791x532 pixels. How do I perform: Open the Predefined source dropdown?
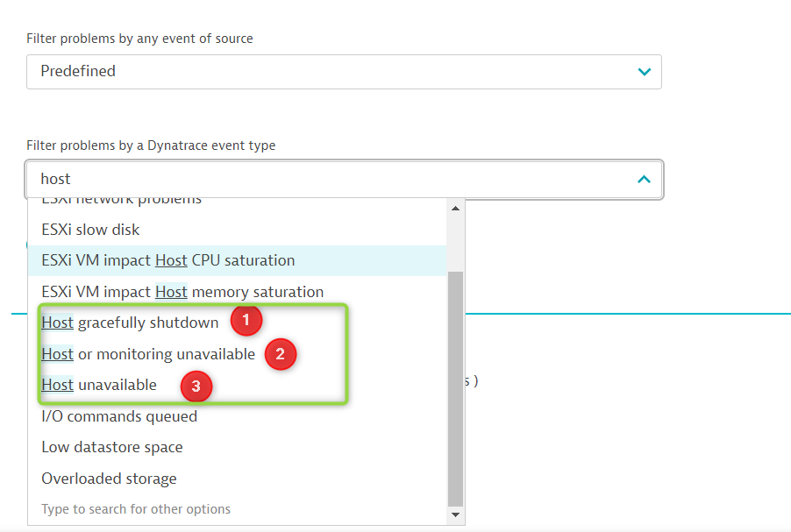click(x=343, y=72)
